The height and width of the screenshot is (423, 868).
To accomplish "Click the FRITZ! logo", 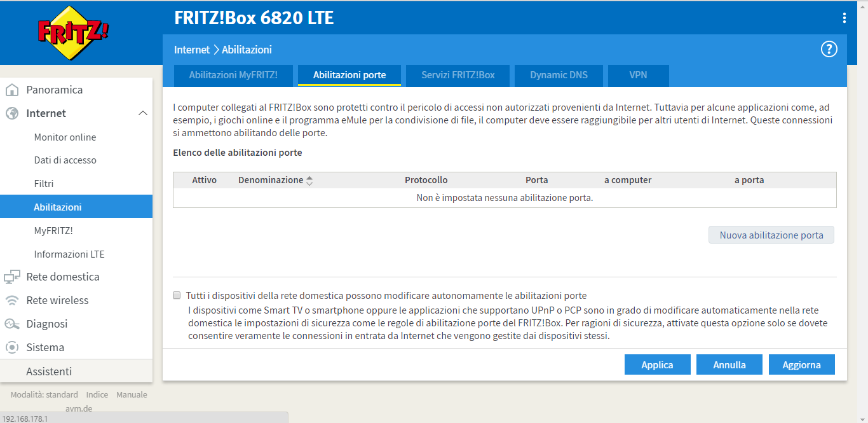I will [73, 32].
